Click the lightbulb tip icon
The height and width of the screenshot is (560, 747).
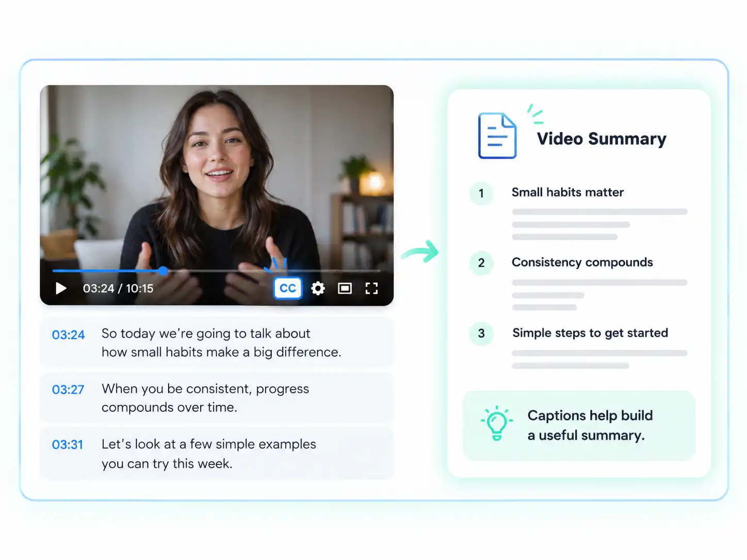[x=497, y=423]
